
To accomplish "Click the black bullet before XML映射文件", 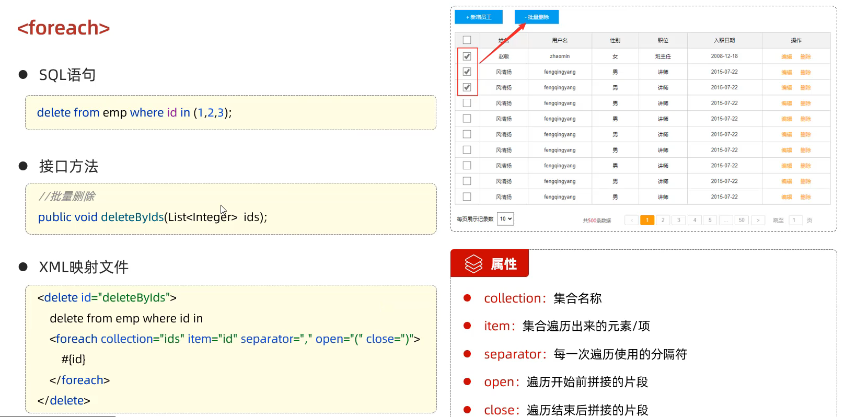I will tap(23, 267).
